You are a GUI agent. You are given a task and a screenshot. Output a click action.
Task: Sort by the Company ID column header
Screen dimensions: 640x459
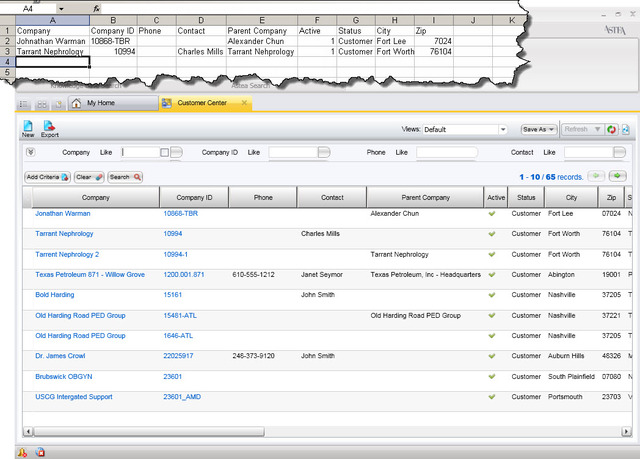click(194, 197)
